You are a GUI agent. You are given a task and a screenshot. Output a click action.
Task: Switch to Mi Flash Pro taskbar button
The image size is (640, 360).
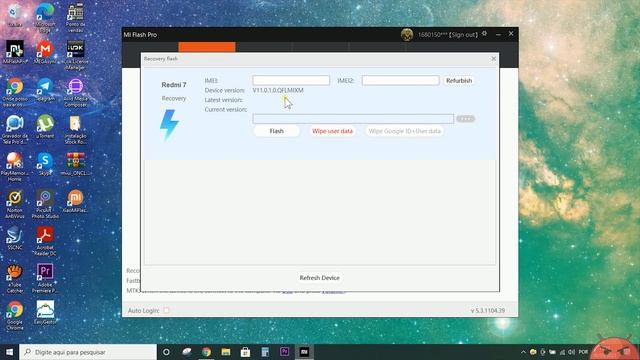[304, 352]
